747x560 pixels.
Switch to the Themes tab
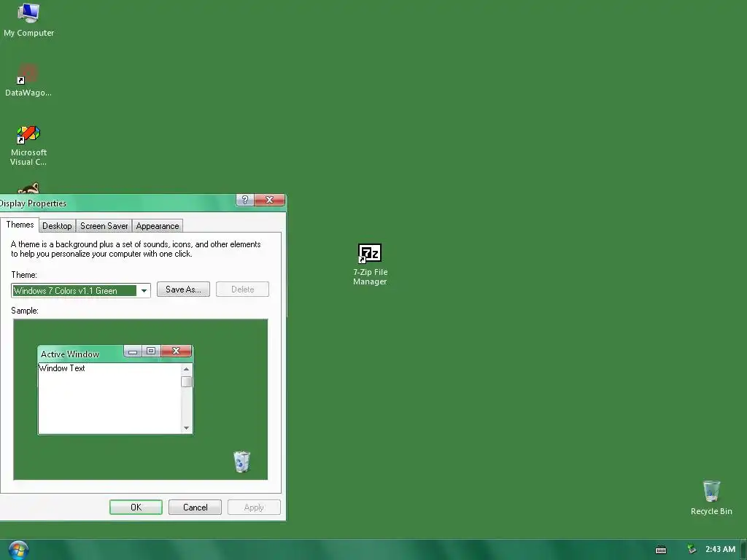click(20, 225)
